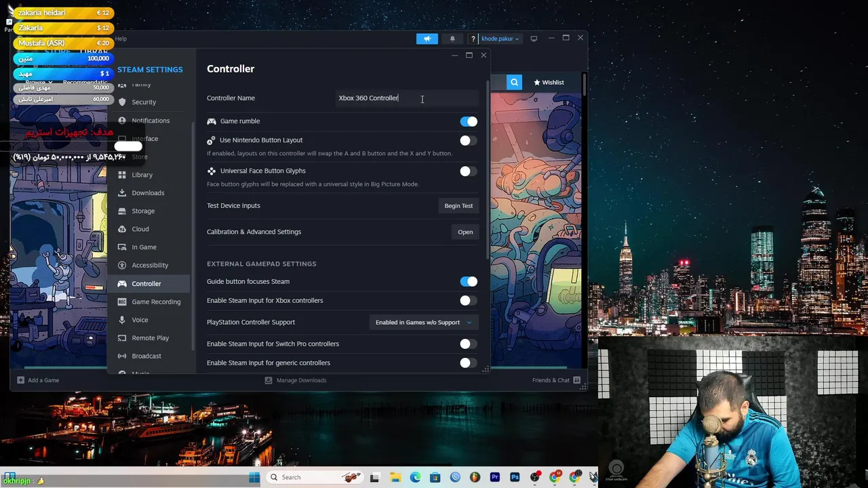The image size is (868, 488).
Task: Close the Steam Settings dialog
Action: point(484,55)
